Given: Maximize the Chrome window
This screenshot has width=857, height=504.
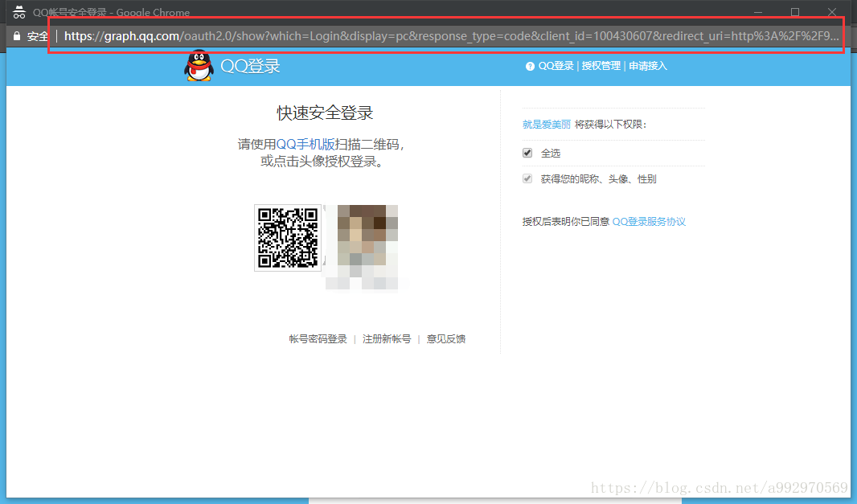Looking at the screenshot, I should tap(795, 12).
